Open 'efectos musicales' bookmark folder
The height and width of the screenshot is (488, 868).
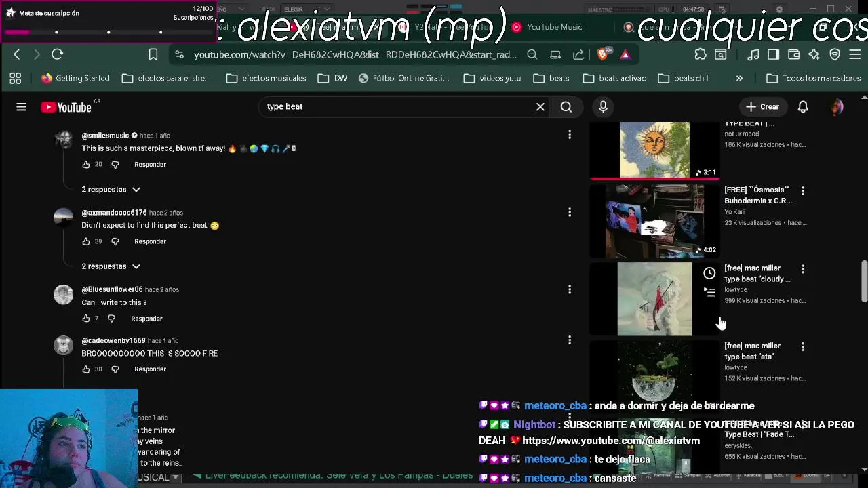click(x=267, y=78)
